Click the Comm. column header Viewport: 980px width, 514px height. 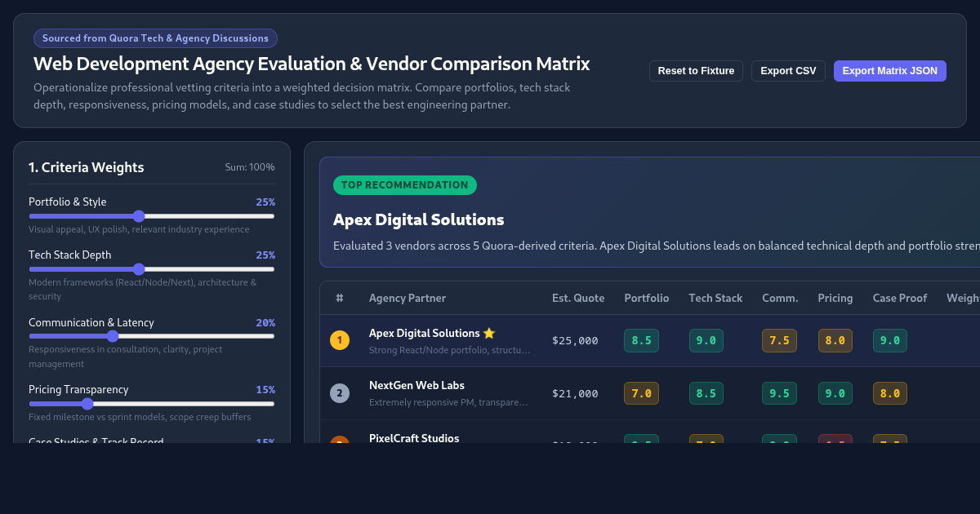pos(780,298)
